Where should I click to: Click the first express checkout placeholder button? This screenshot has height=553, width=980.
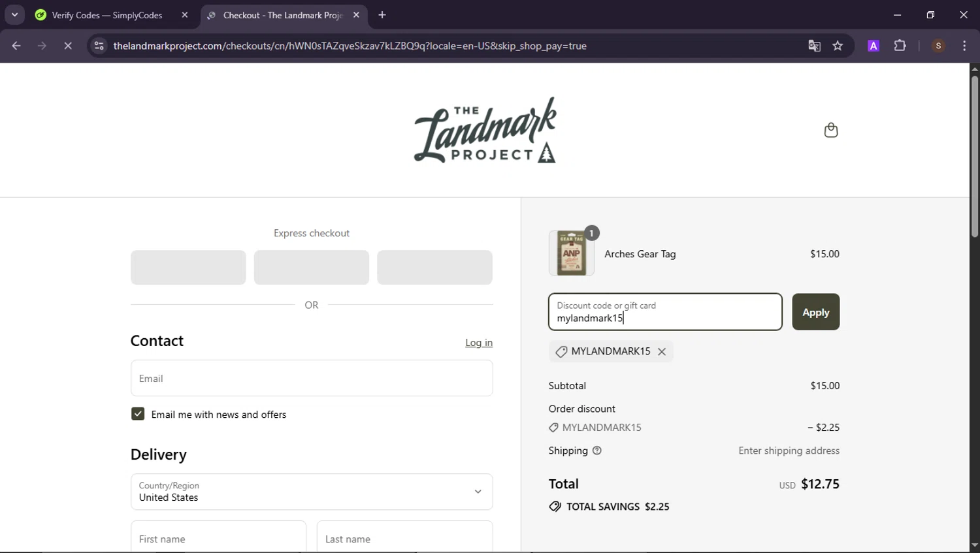[x=188, y=267]
